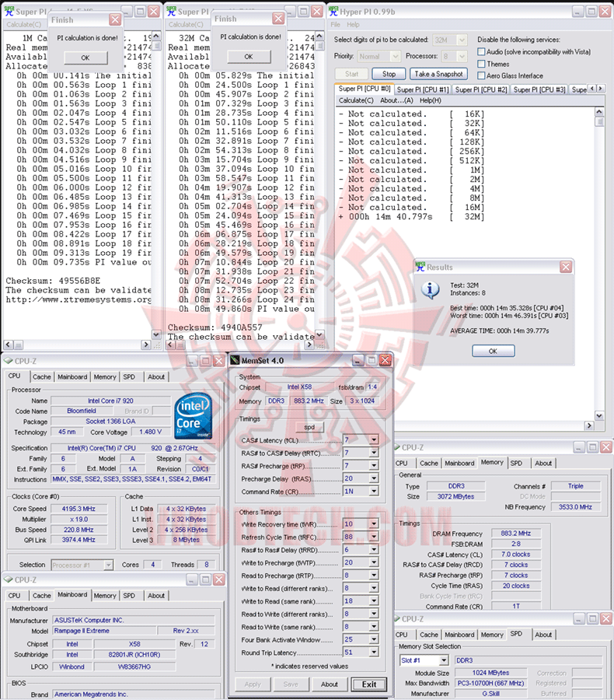Open SPD tab in CPU-Z Mainboard window
614x700 pixels.
pos(129,596)
